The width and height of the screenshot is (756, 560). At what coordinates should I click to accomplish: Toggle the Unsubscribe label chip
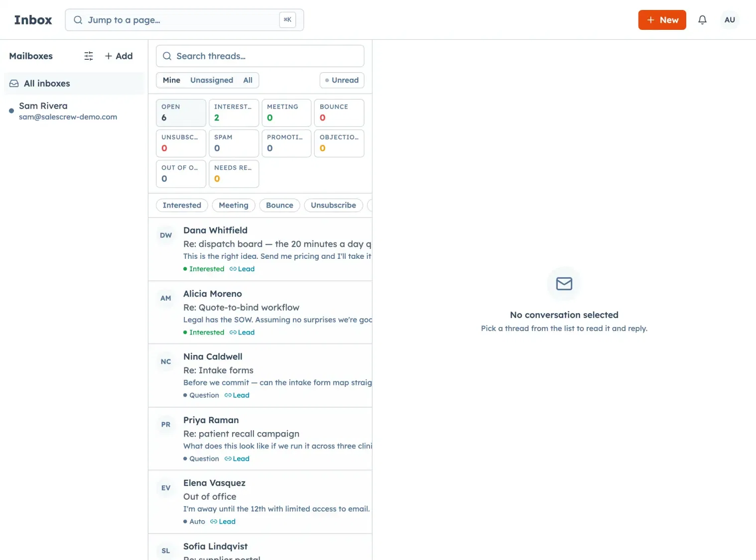(x=333, y=205)
